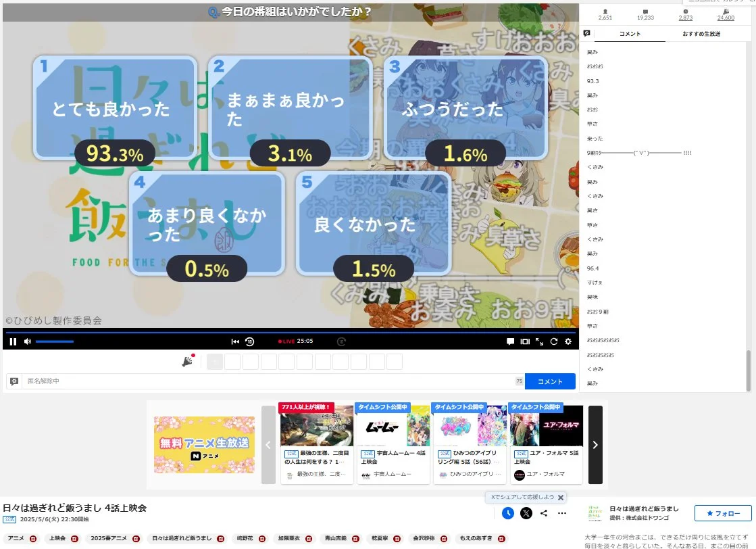Image resolution: width=756 pixels, height=549 pixels.
Task: Open the comment settings icon beside input
Action: coord(14,381)
